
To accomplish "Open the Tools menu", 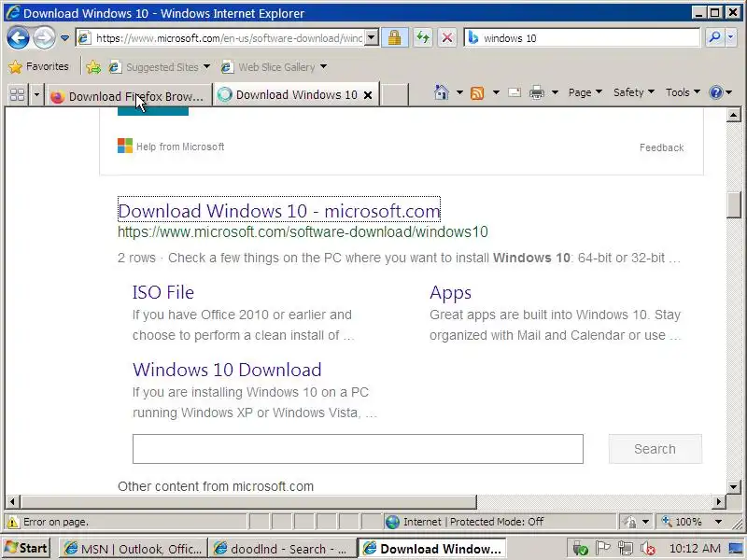I will click(x=683, y=91).
